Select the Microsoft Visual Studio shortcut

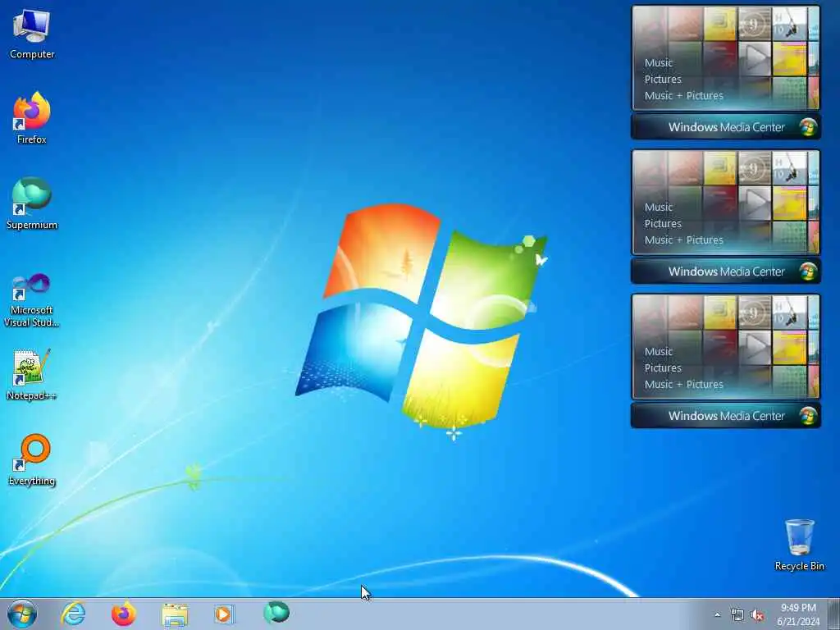pos(32,300)
